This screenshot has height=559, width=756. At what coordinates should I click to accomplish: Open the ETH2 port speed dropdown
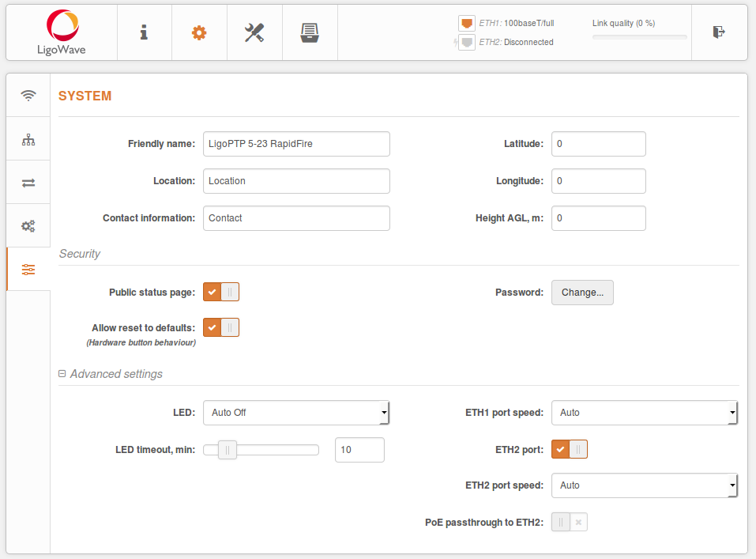tap(645, 485)
